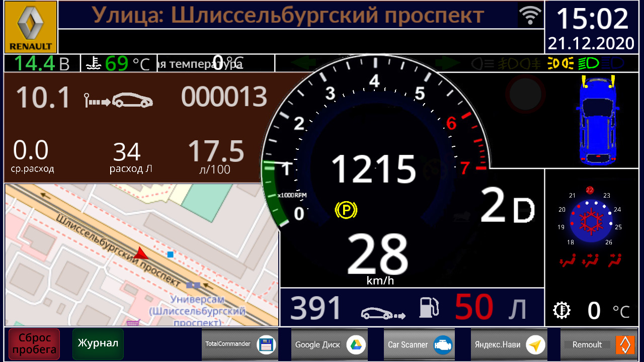The width and height of the screenshot is (644, 362).
Task: Launch Car Scanner app
Action: 420,344
